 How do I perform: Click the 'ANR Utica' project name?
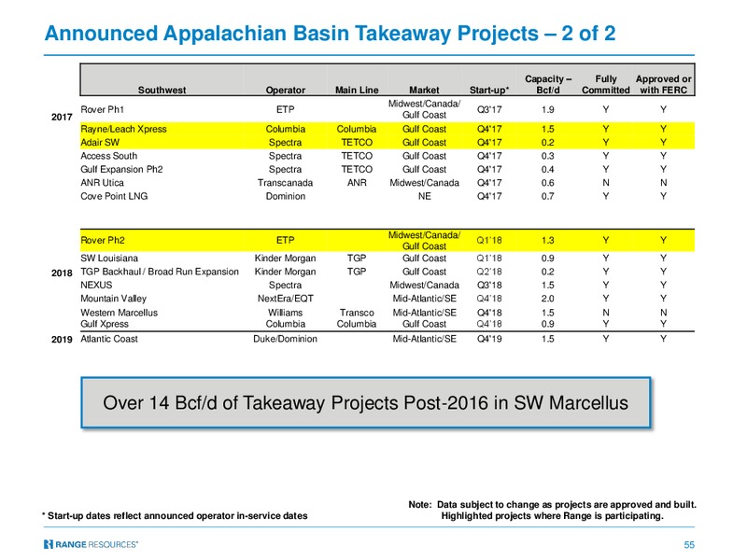click(102, 183)
